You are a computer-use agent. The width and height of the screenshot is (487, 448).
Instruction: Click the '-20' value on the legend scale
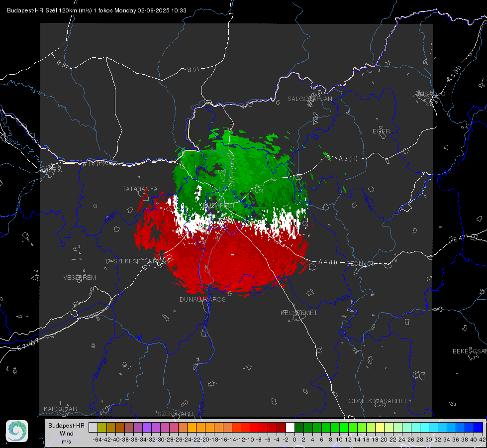click(x=204, y=440)
